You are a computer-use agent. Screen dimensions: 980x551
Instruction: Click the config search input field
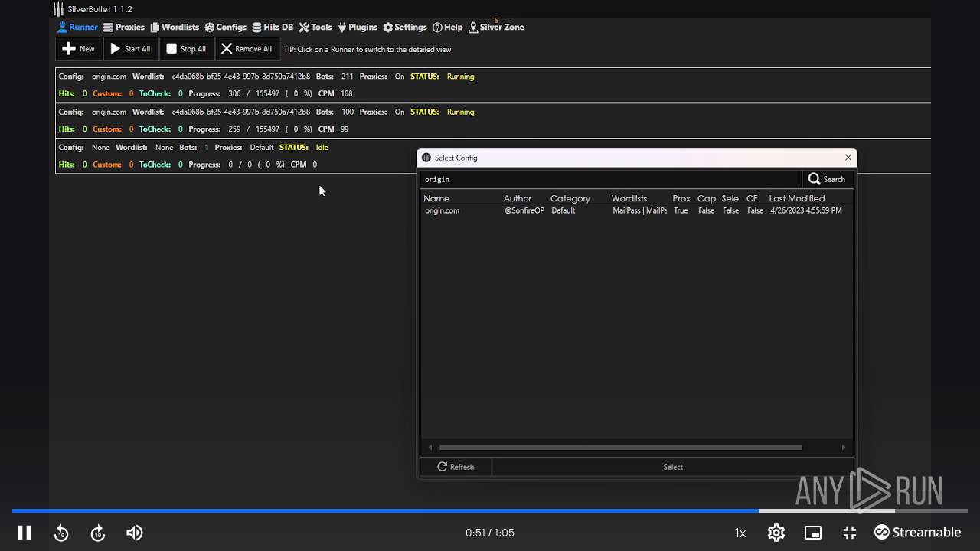(611, 179)
